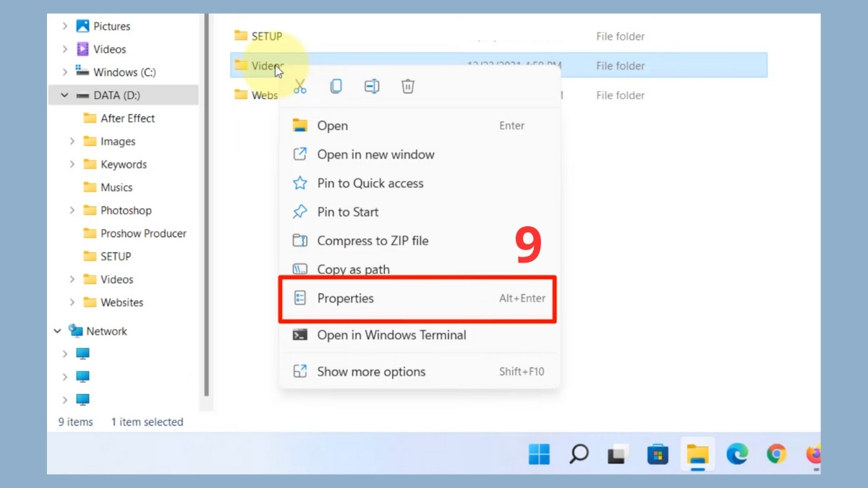Image resolution: width=868 pixels, height=488 pixels.
Task: Expand the Keywords folder node
Action: pyautogui.click(x=72, y=165)
